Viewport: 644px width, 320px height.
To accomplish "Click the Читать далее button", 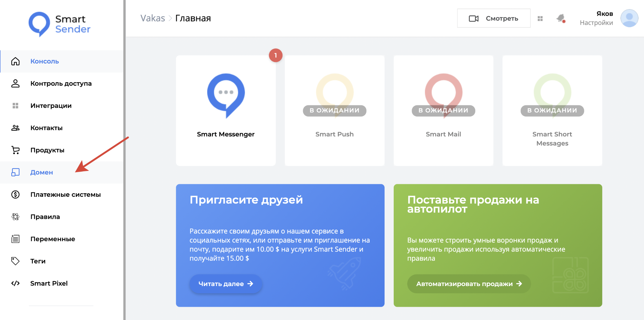I will tap(225, 284).
